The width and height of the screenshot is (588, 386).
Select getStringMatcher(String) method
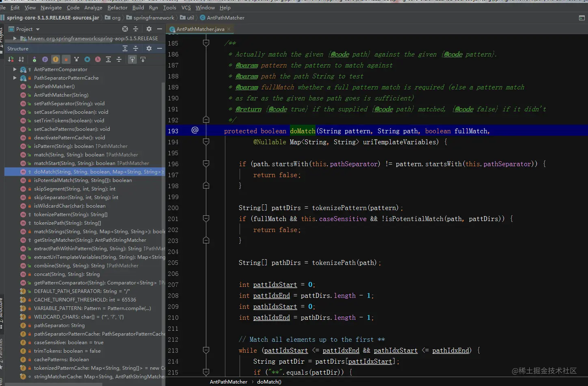(90, 240)
